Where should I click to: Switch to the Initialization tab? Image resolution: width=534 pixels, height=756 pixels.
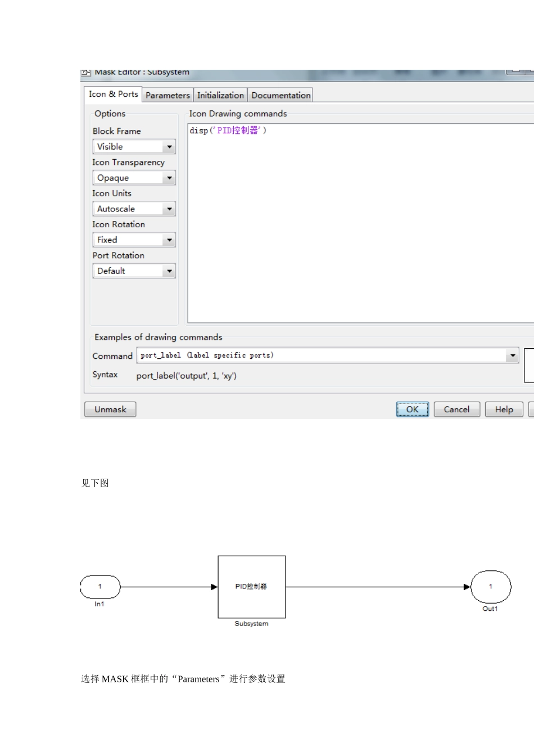coord(220,95)
